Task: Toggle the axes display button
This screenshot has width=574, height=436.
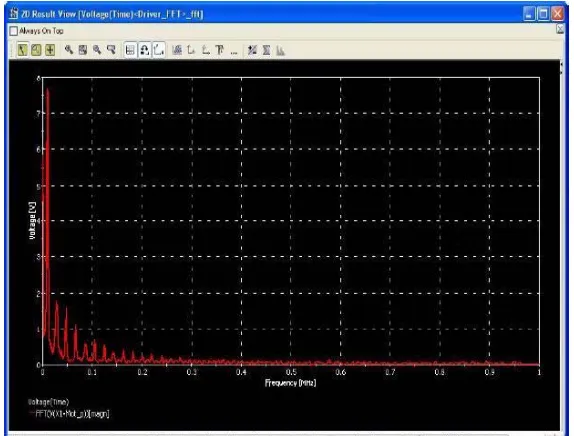Action: point(159,50)
